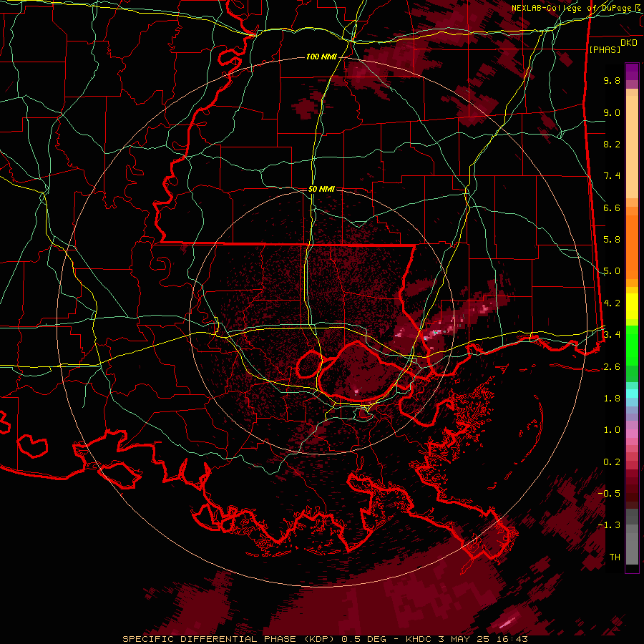The width and height of the screenshot is (644, 644).
Task: Select the 5.0 value on the color scale
Action: pyautogui.click(x=612, y=271)
